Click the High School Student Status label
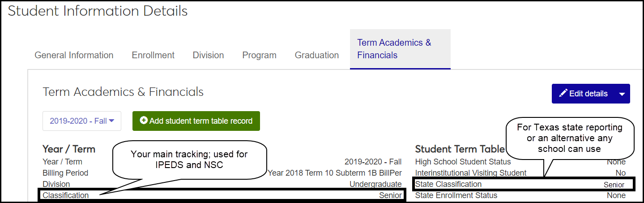The height and width of the screenshot is (203, 644). [x=463, y=162]
